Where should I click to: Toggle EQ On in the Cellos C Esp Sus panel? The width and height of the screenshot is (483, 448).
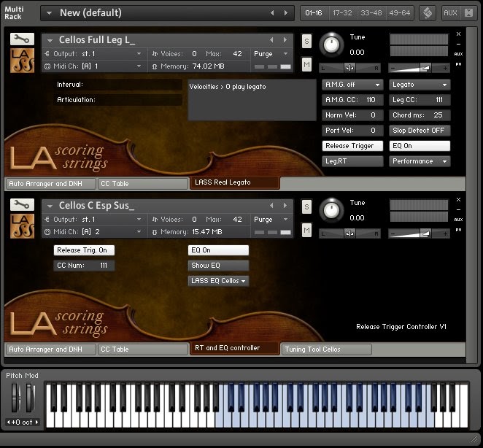(218, 250)
